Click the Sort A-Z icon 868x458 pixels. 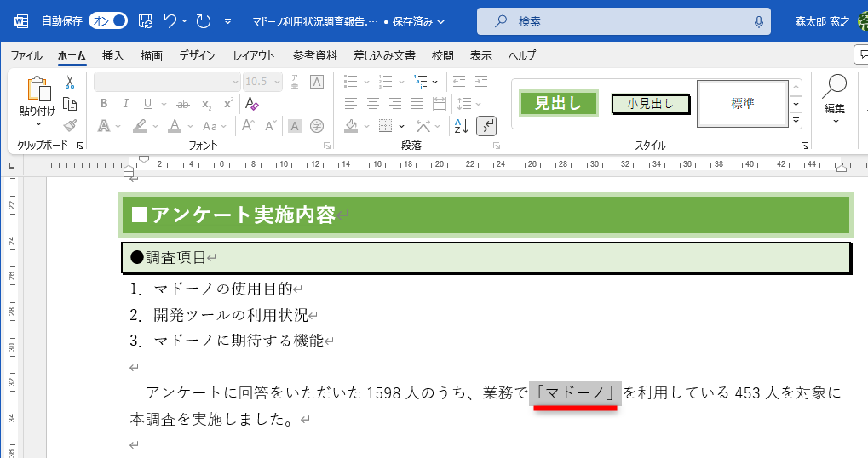[461, 126]
